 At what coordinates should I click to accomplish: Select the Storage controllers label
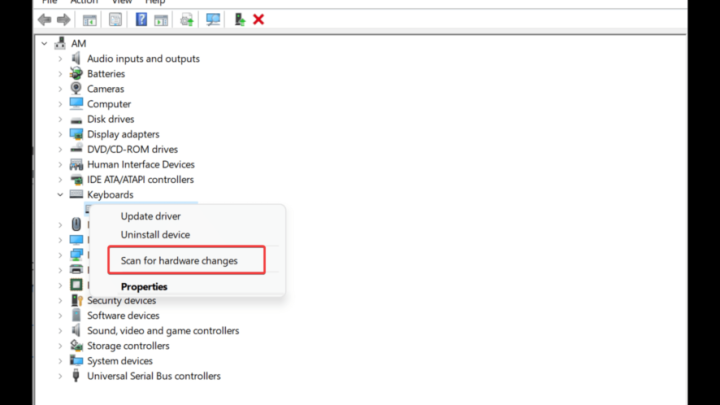(x=128, y=346)
